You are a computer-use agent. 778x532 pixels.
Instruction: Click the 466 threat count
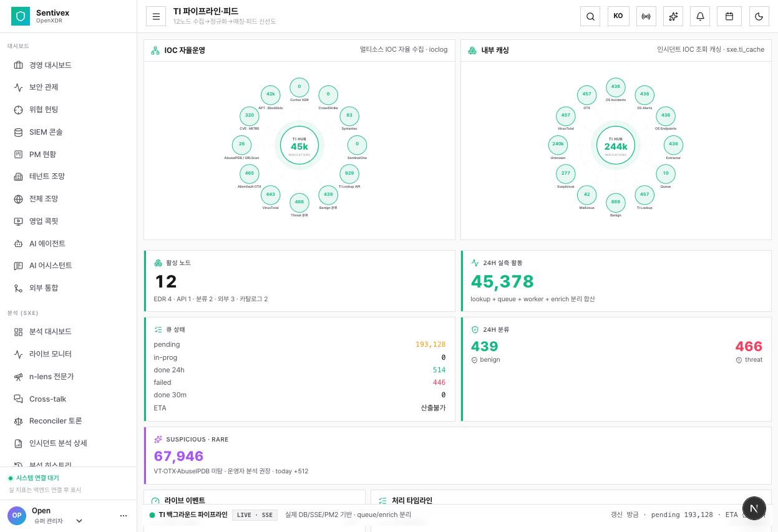coord(749,347)
